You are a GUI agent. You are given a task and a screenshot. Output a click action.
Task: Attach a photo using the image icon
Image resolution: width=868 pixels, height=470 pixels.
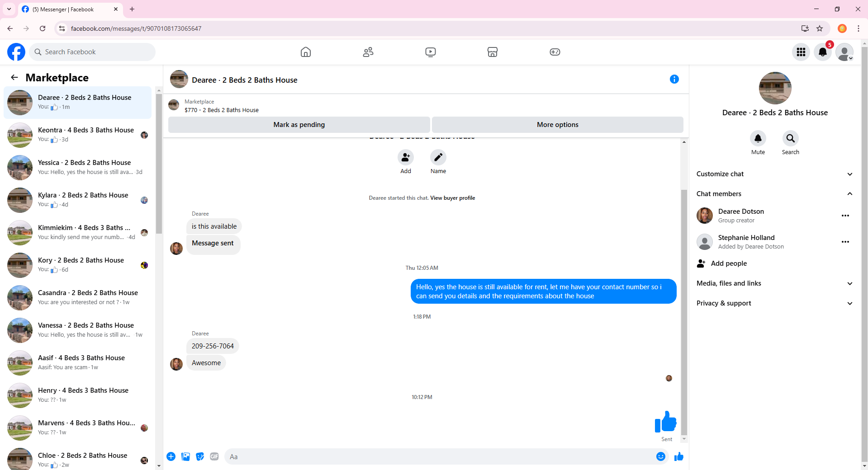[185, 456]
